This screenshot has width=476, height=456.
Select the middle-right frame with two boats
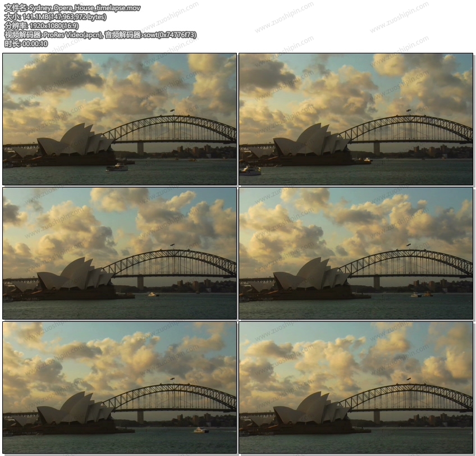tap(356, 253)
